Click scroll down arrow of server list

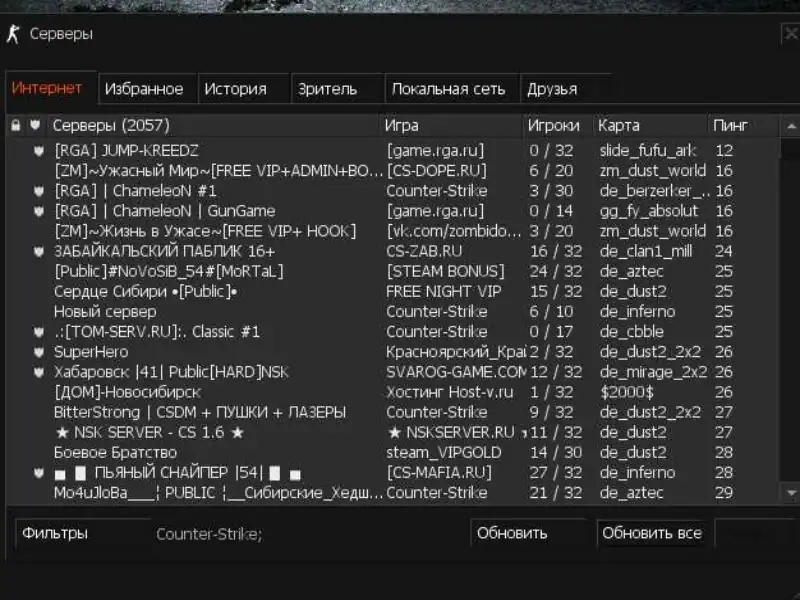coord(791,493)
